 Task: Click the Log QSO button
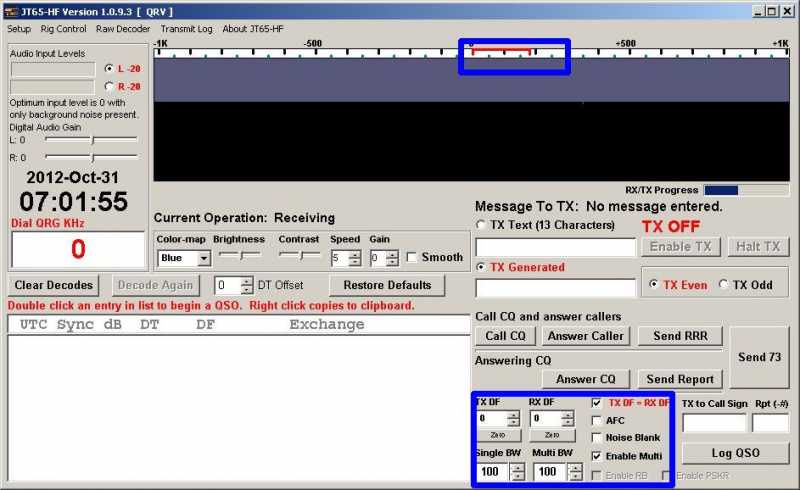(x=735, y=453)
